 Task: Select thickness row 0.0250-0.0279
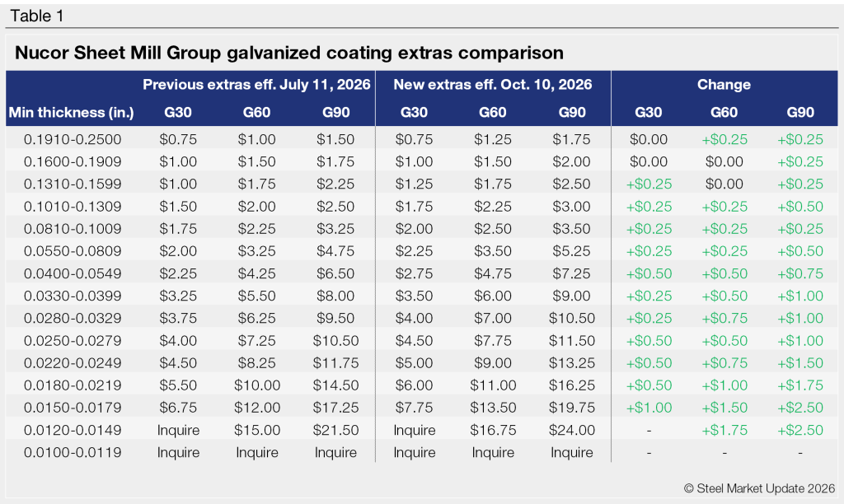[422, 340]
